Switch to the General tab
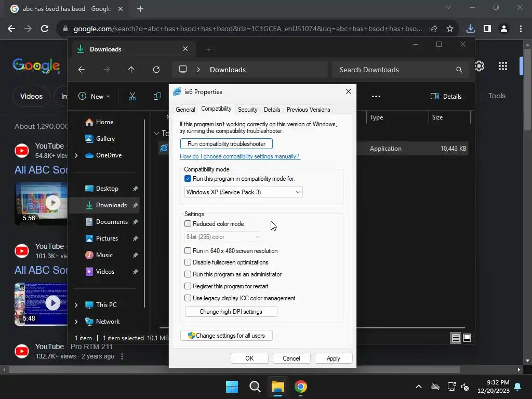The image size is (532, 399). [185, 110]
